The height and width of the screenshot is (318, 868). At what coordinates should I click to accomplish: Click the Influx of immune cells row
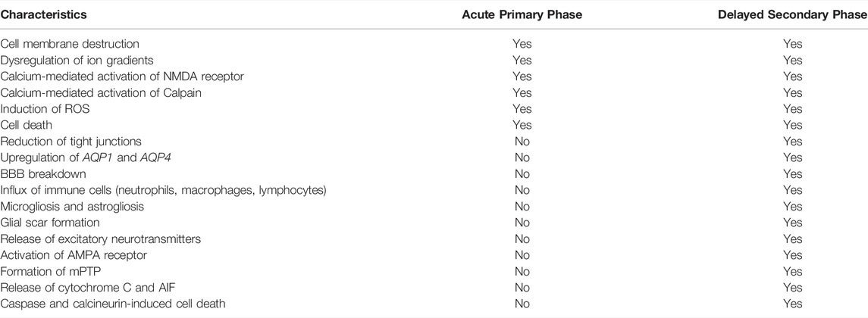coord(434,190)
